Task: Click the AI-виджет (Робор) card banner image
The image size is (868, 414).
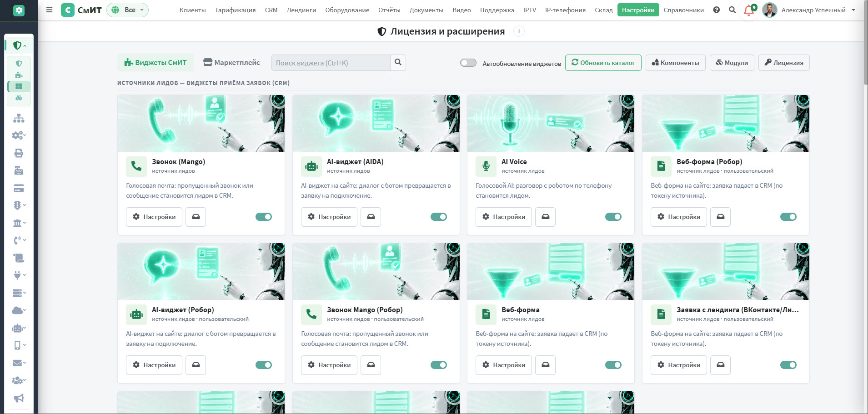Action: coord(201,271)
